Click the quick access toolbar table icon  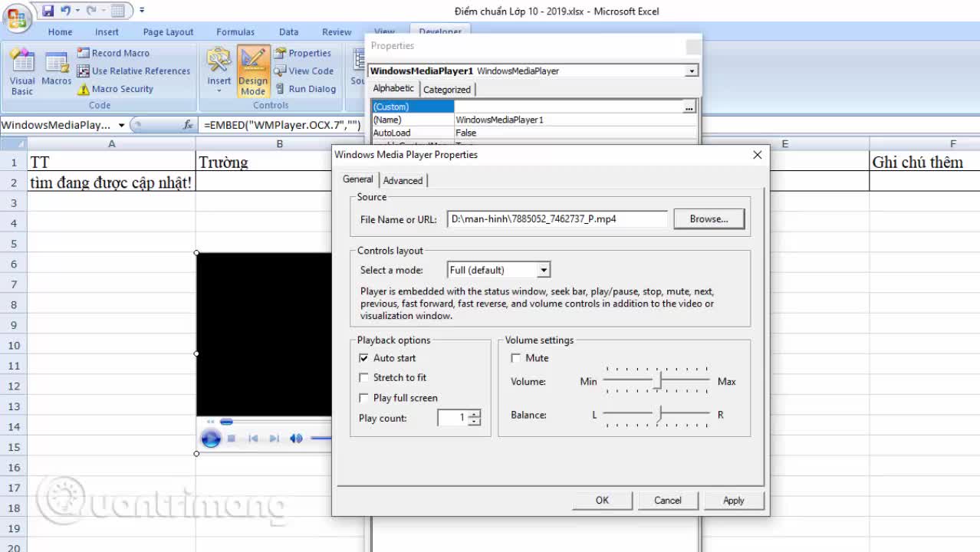coord(117,11)
